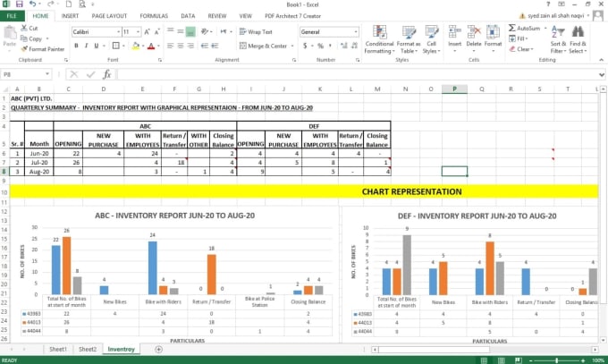Open the FILE tab
The height and width of the screenshot is (364, 608).
pos(12,16)
